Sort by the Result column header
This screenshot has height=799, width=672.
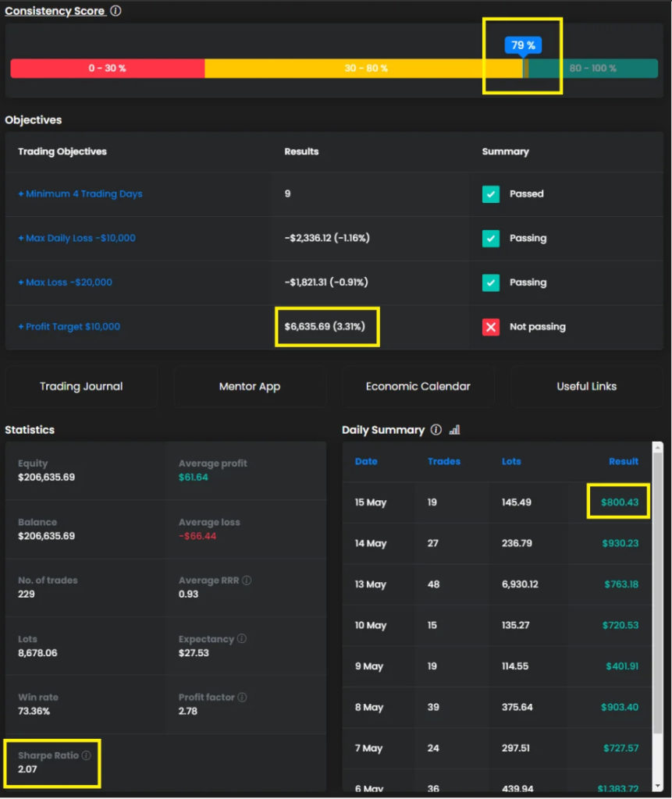pos(623,461)
